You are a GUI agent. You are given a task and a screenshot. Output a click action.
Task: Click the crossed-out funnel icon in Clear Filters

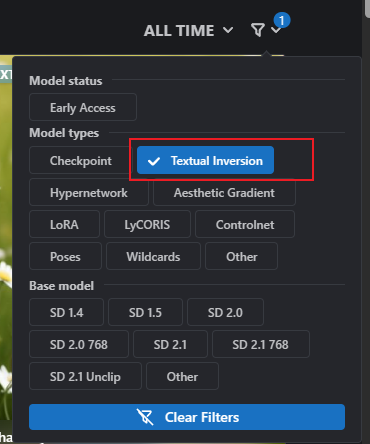(x=145, y=417)
